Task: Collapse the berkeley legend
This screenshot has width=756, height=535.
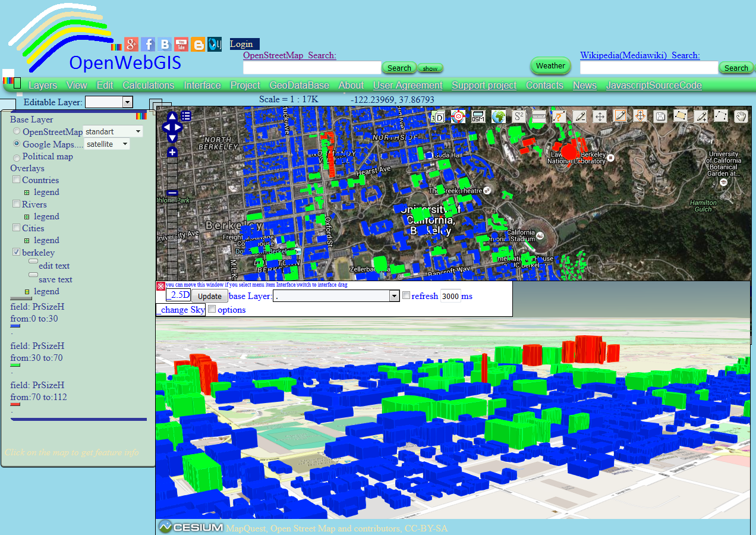Action: pos(27,291)
